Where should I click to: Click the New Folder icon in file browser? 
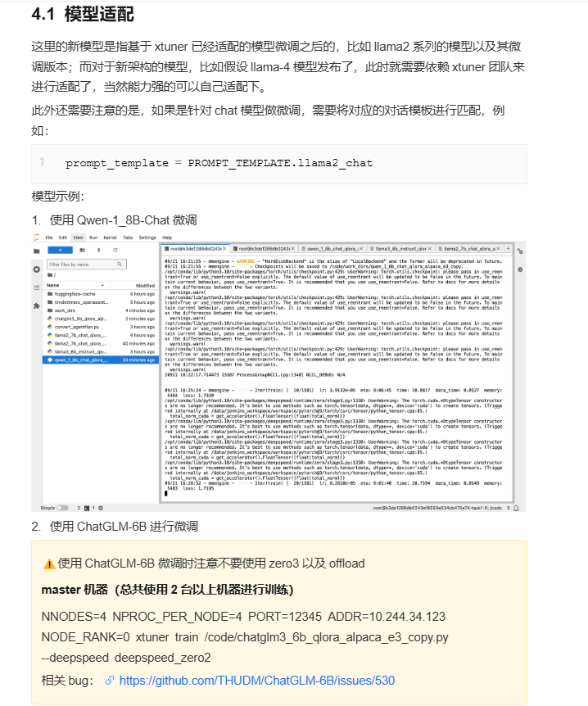[x=83, y=250]
